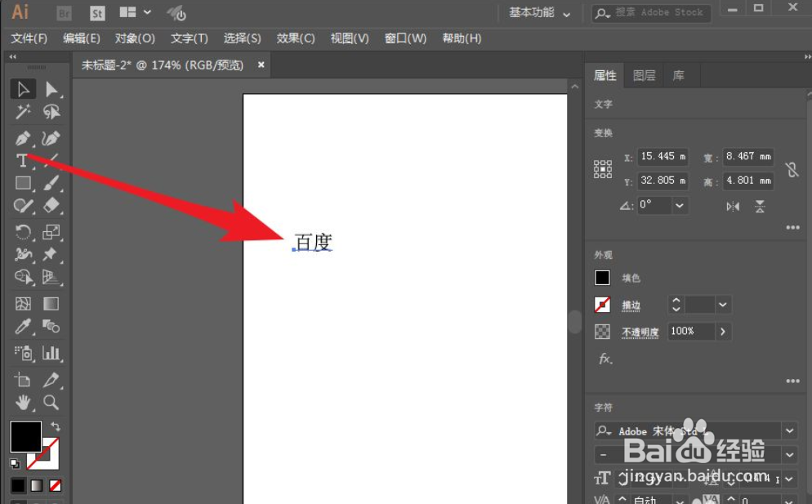Screen dimensions: 812x504
Task: Close the 未标题-2 document tab
Action: [261, 65]
